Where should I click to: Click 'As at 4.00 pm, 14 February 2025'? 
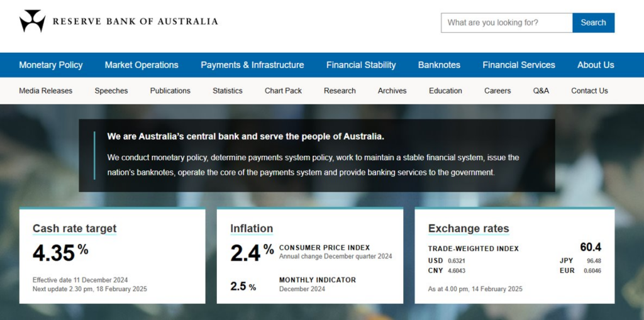(x=475, y=289)
